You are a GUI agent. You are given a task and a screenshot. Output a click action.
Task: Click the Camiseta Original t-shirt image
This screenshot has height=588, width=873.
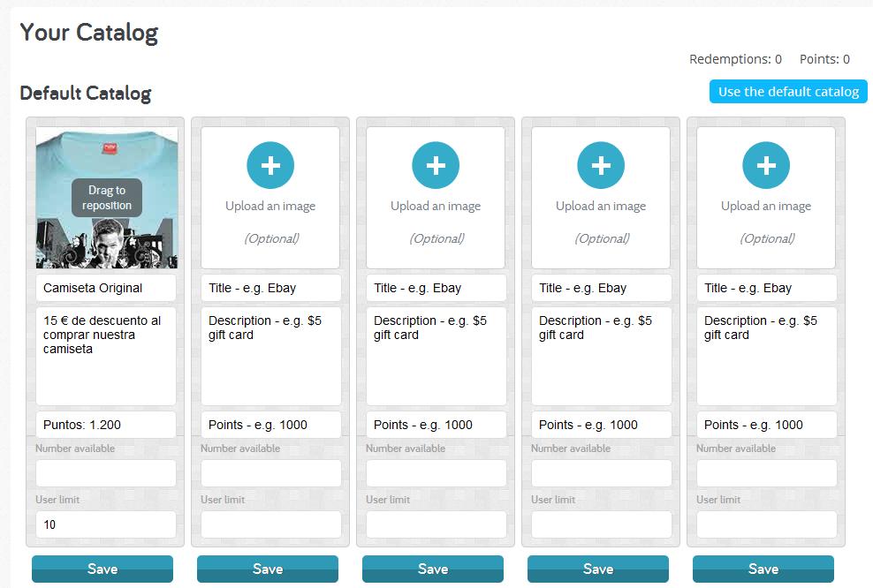click(107, 198)
